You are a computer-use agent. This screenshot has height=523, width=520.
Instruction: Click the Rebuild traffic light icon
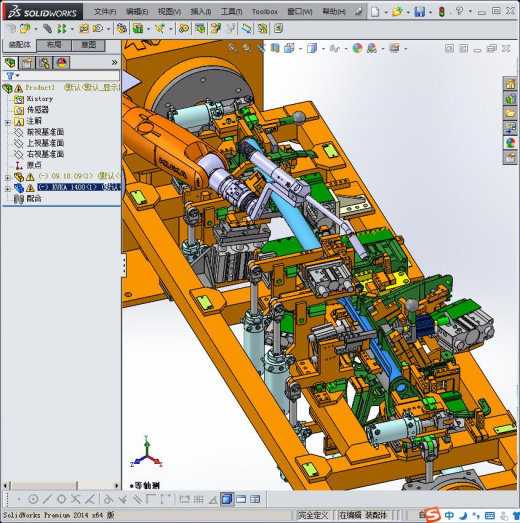(x=442, y=12)
